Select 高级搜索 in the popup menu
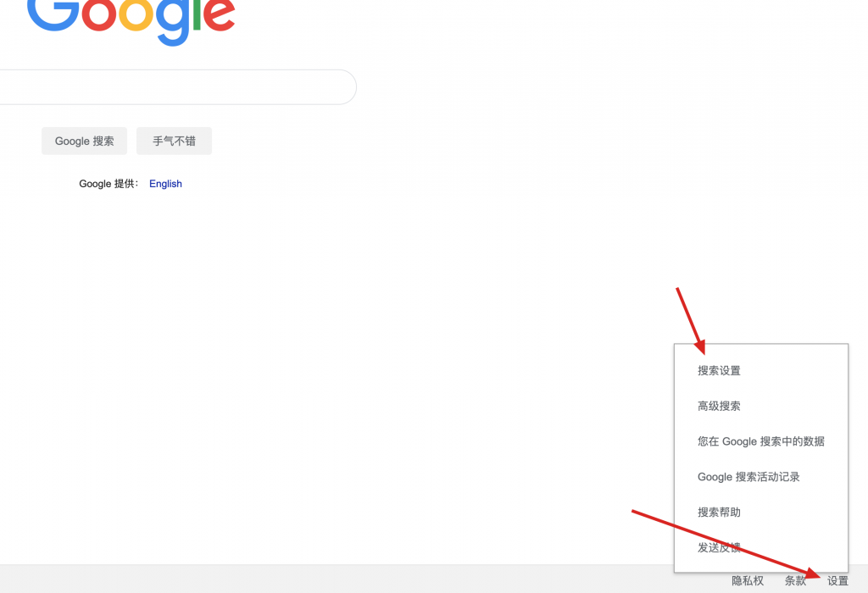 tap(719, 406)
